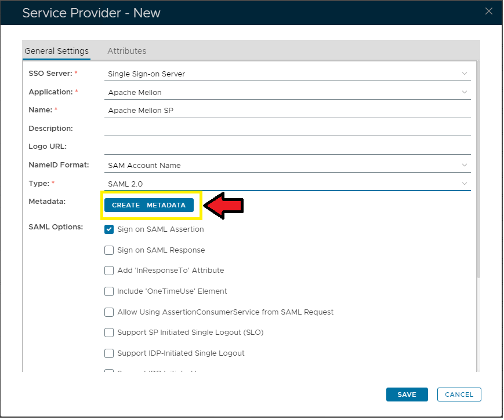Click the Cancel button
504x420 pixels.
coord(459,395)
